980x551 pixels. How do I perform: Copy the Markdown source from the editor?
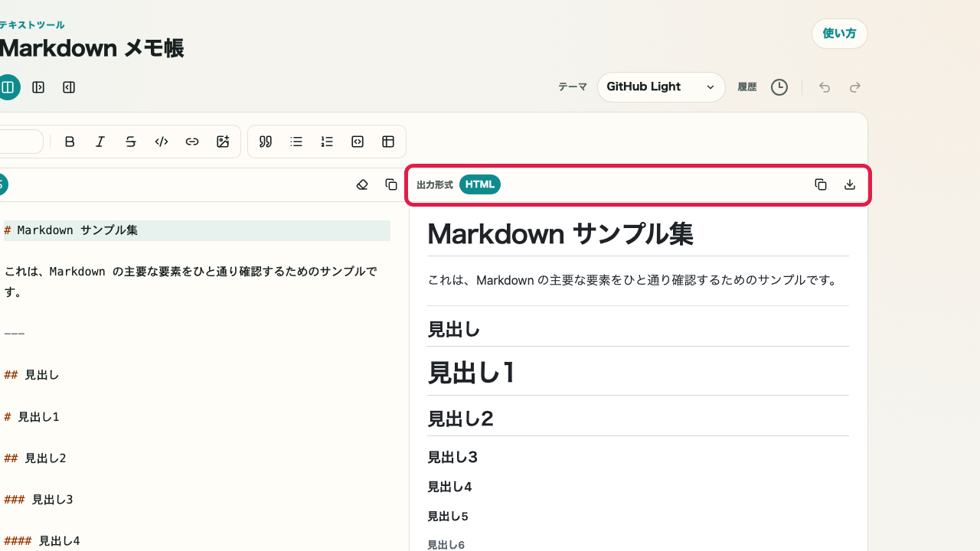pyautogui.click(x=391, y=184)
